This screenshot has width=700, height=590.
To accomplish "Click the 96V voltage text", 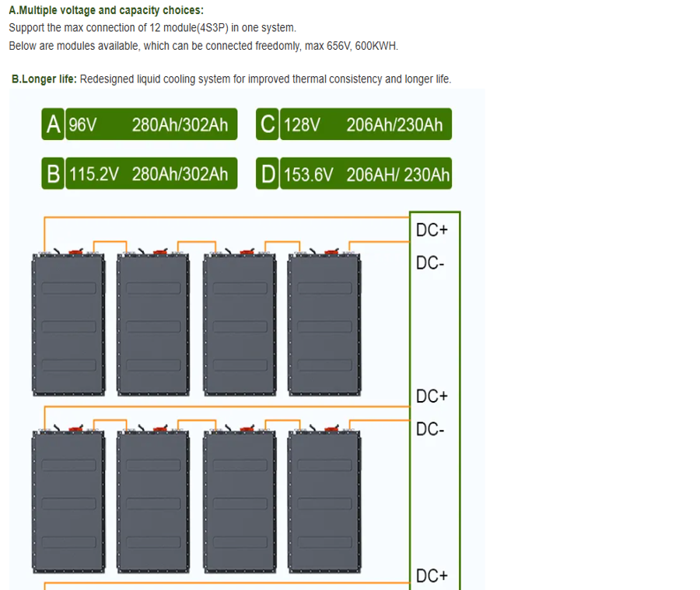I will pos(82,125).
